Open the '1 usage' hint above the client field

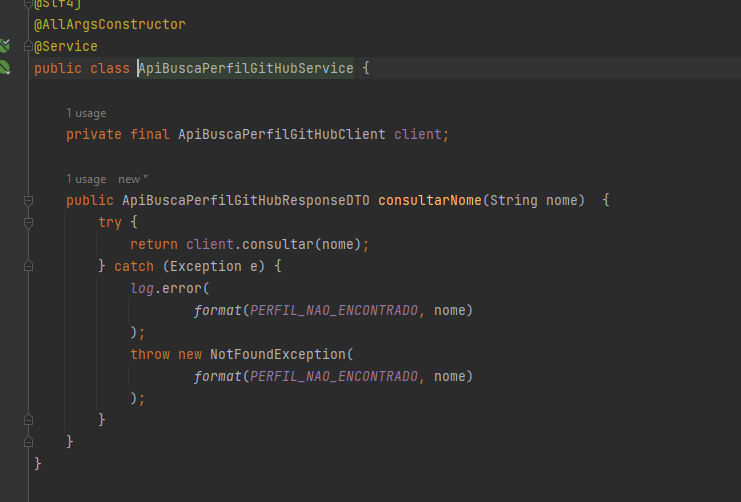(86, 113)
